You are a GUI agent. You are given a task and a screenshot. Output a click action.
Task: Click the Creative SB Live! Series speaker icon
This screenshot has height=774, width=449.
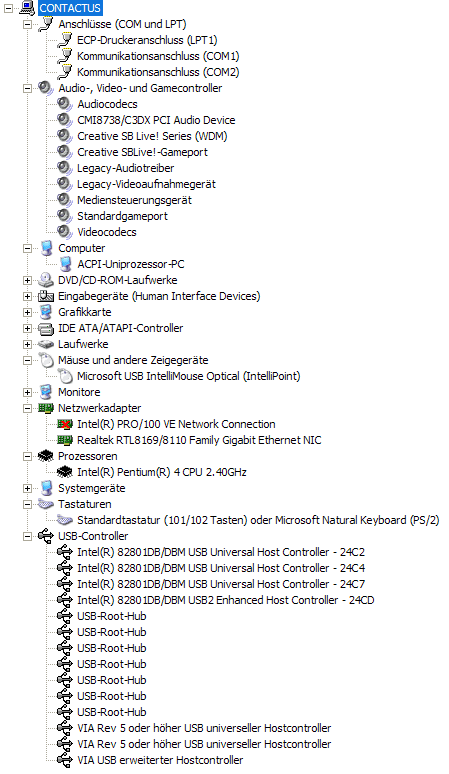65,136
